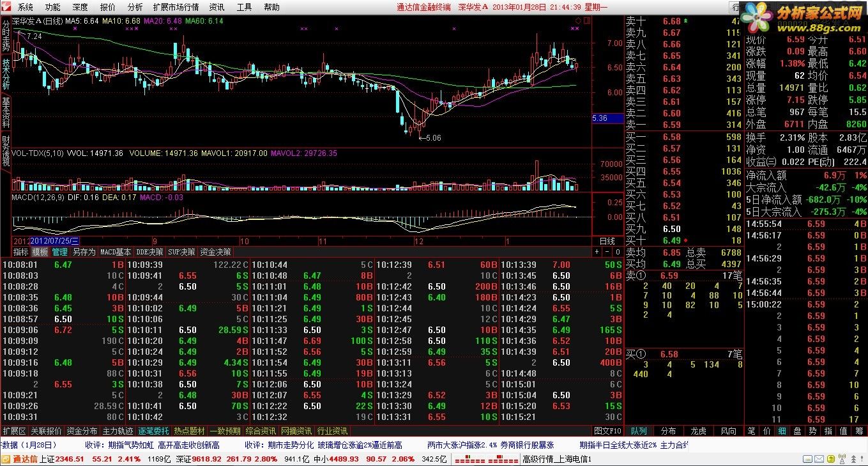Select the 指 index tab
The width and height of the screenshot is (868, 466).
pyautogui.click(x=828, y=431)
